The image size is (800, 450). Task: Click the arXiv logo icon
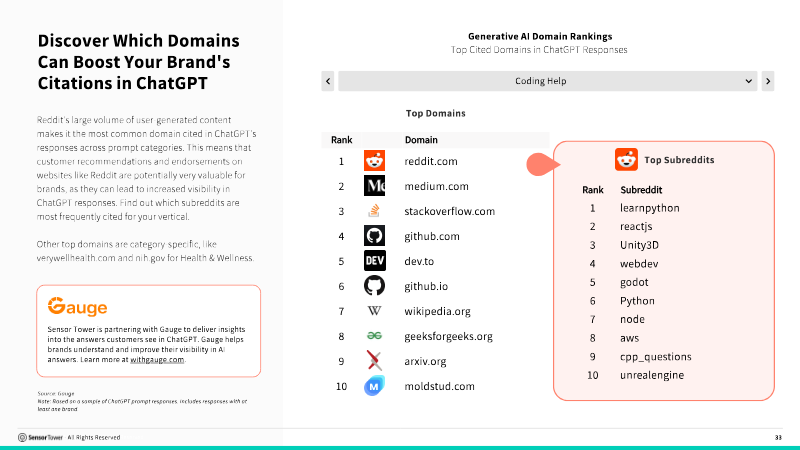374,361
